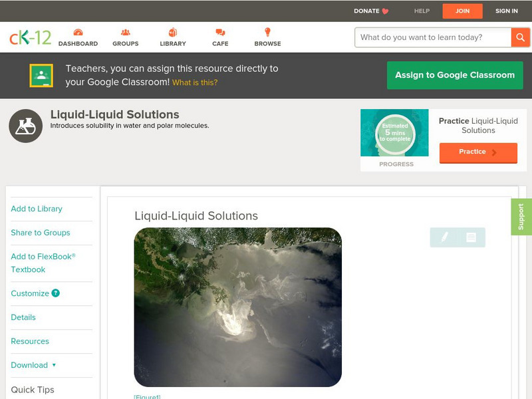
Task: Click SIGN IN in top bar
Action: 507,11
